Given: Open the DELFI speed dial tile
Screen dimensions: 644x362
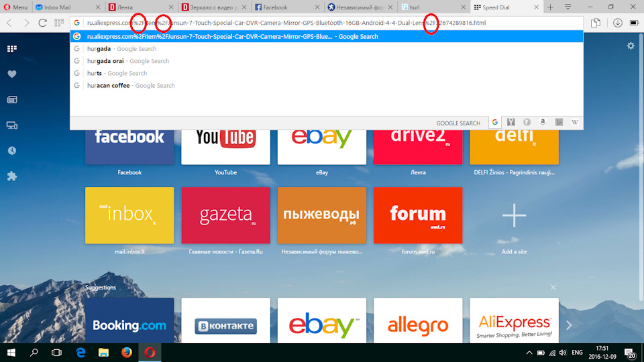Looking at the screenshot, I should click(x=515, y=147).
